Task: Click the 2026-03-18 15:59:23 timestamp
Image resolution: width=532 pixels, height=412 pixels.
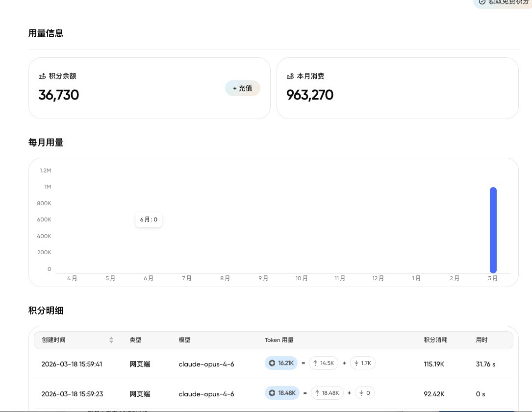Action: point(72,394)
